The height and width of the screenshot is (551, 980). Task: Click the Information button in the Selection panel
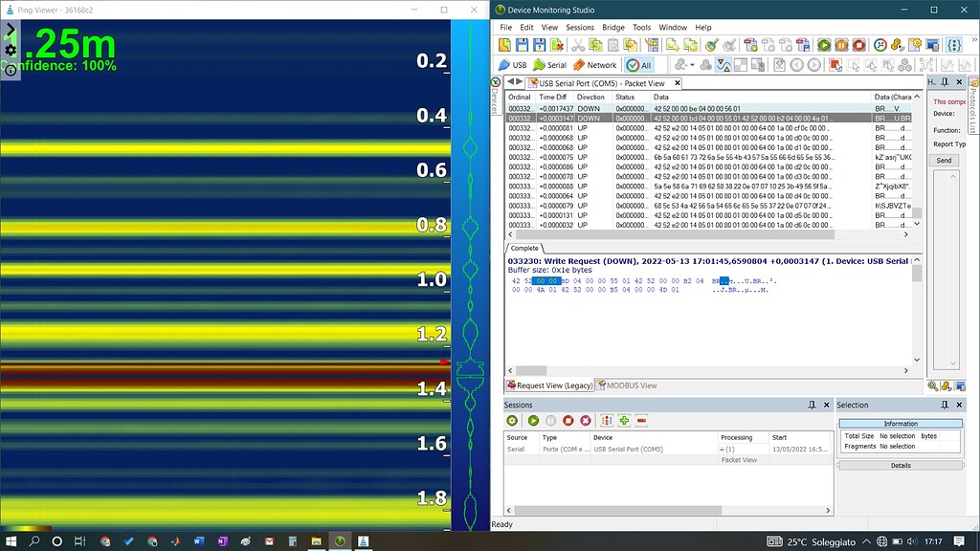(901, 423)
